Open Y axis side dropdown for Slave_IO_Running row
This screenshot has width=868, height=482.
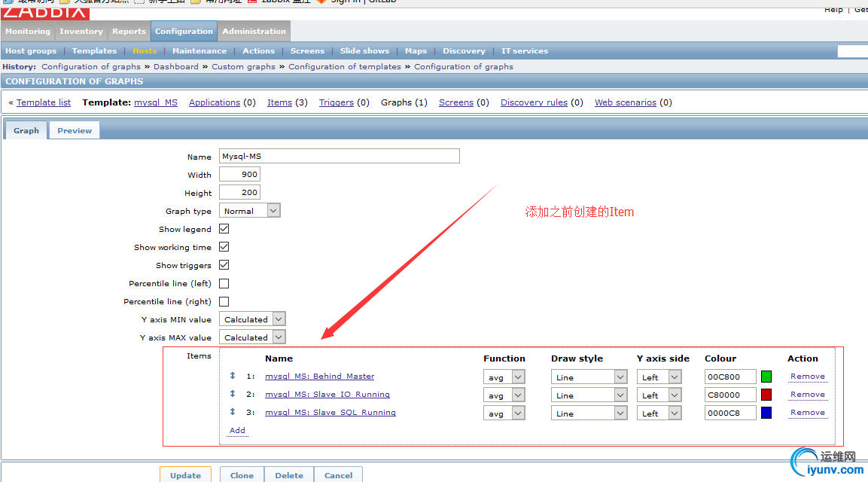[x=659, y=395]
